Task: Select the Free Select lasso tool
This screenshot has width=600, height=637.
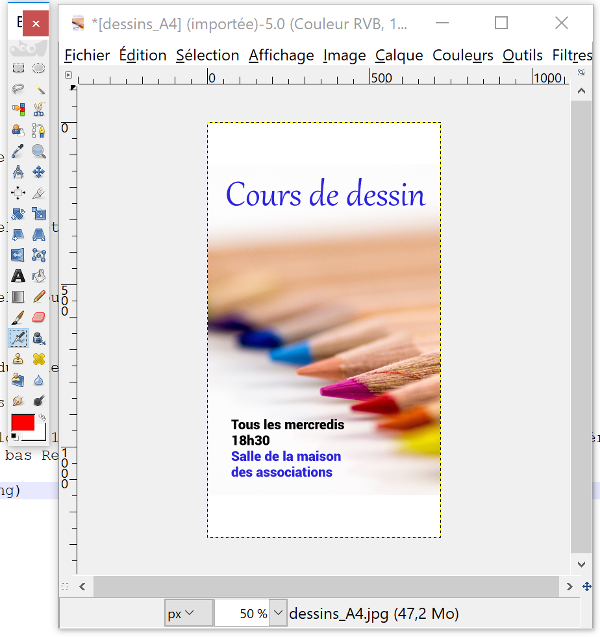Action: 18,89
